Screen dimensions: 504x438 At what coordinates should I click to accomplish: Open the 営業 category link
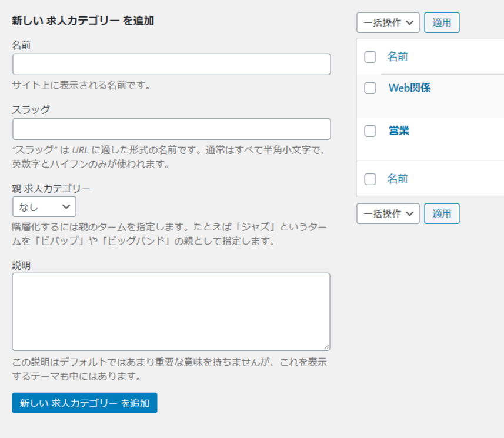(x=399, y=131)
